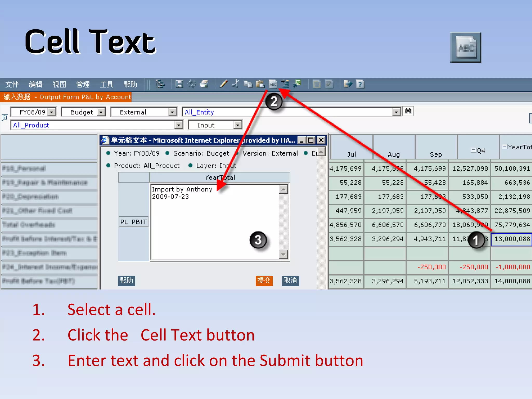The height and width of the screenshot is (399, 532).
Task: Click the binoculars search icon
Action: click(408, 111)
